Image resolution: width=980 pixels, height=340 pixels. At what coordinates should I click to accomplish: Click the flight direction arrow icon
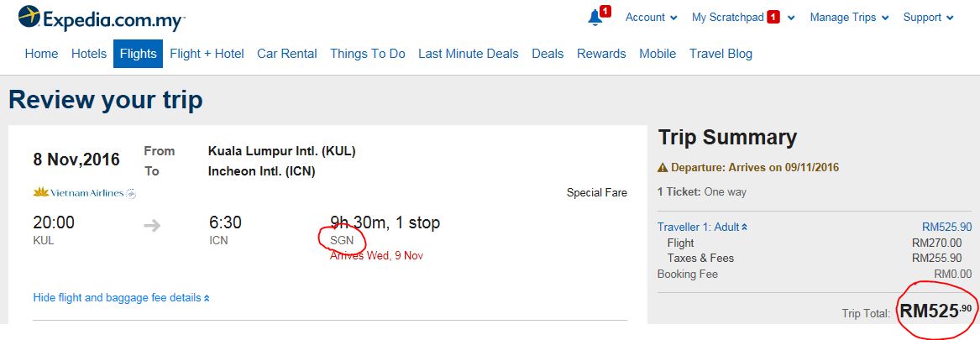coord(152,226)
